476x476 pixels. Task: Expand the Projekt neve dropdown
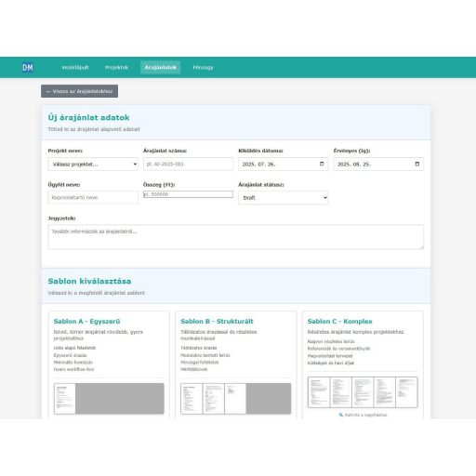[x=93, y=165]
